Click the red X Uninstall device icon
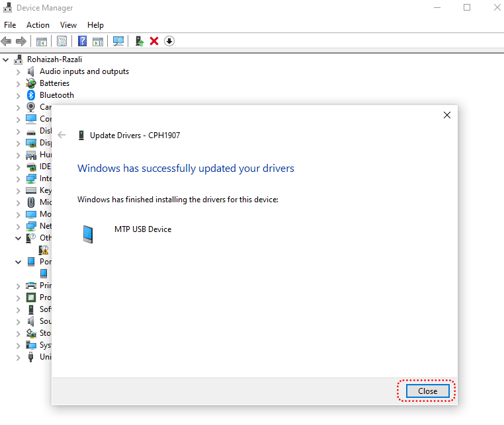This screenshot has width=504, height=425. click(x=154, y=41)
